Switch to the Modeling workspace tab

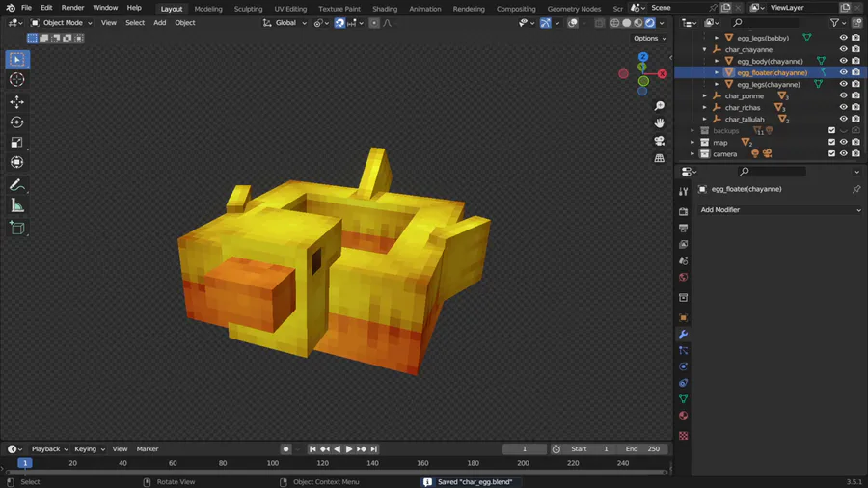tap(208, 9)
